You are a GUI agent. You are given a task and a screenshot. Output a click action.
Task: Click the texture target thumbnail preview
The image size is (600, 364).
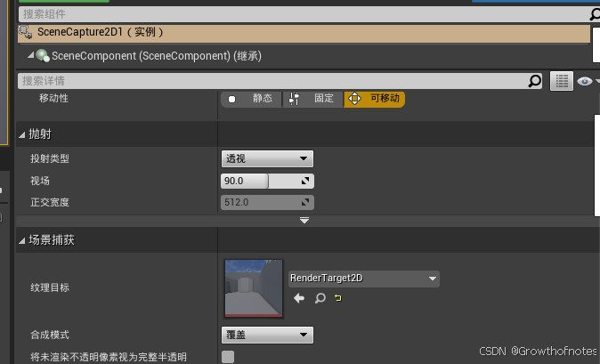point(254,288)
